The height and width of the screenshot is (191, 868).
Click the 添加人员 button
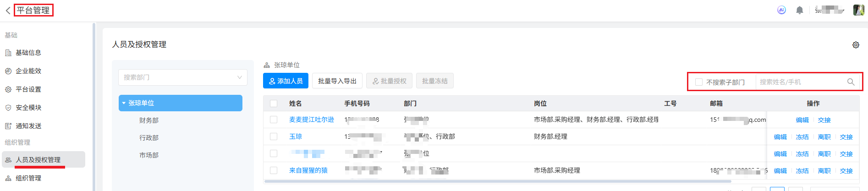286,81
